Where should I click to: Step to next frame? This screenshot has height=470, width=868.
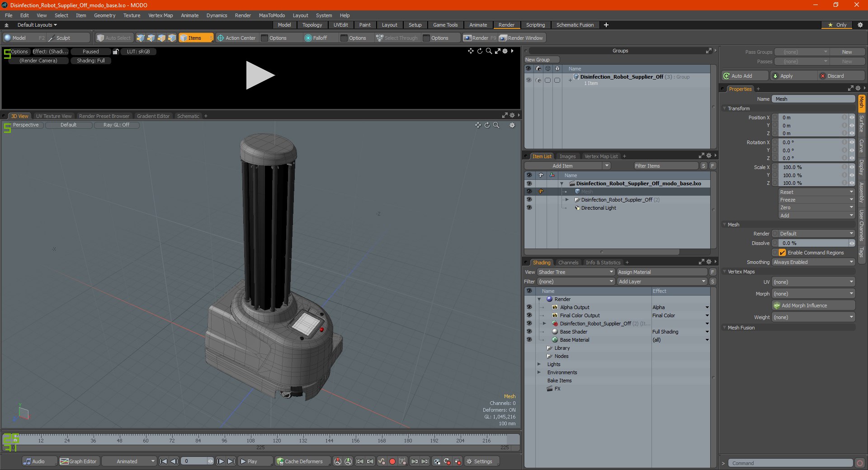221,461
